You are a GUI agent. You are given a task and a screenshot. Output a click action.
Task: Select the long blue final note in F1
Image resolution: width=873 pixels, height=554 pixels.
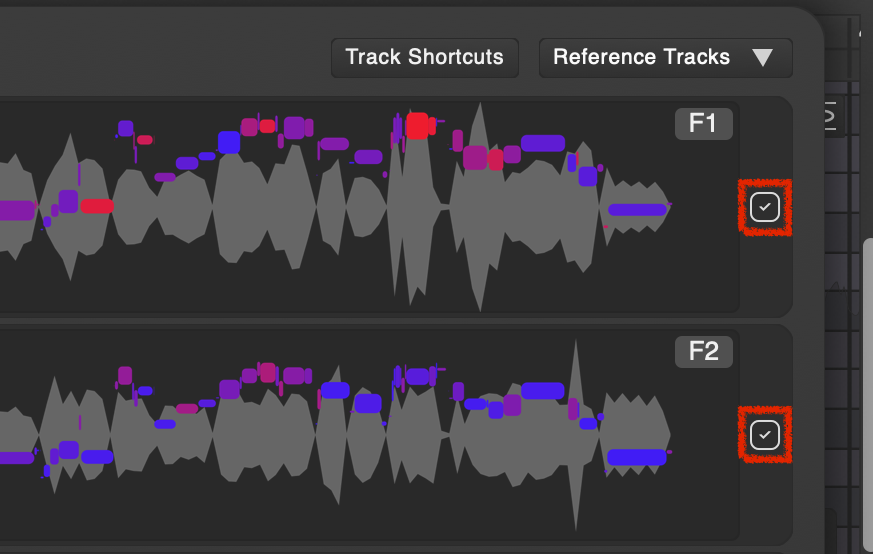tap(637, 210)
